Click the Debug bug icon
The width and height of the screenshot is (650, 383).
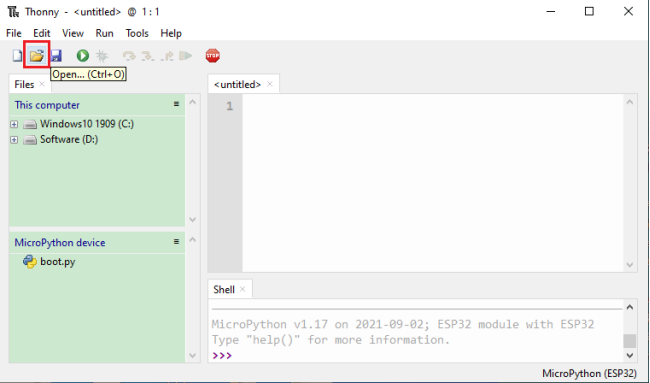click(102, 56)
